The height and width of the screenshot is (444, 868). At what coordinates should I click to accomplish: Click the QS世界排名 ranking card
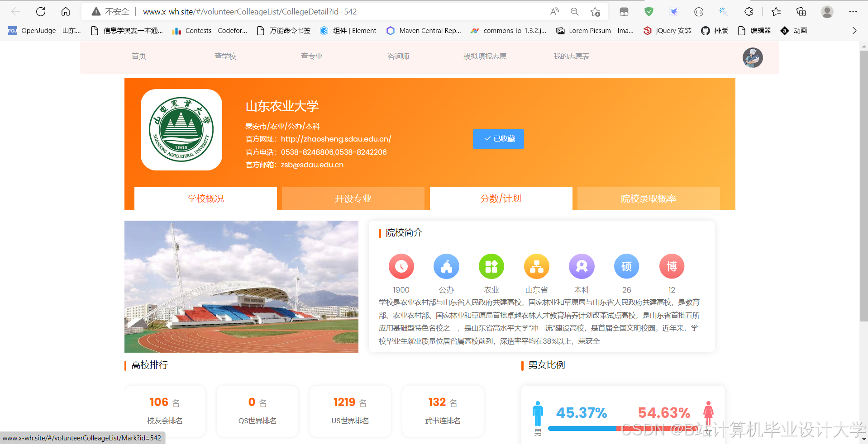pyautogui.click(x=258, y=411)
